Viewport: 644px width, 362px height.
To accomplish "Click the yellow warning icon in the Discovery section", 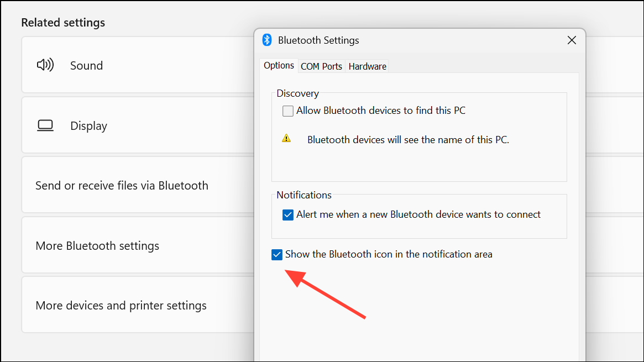I will (x=286, y=138).
